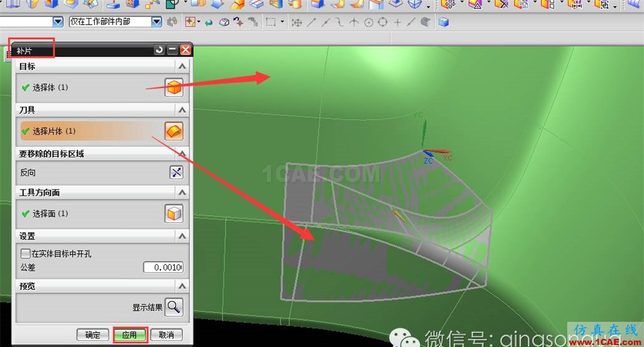Click the 公差 tolerance input field
This screenshot has width=644, height=347.
[163, 267]
